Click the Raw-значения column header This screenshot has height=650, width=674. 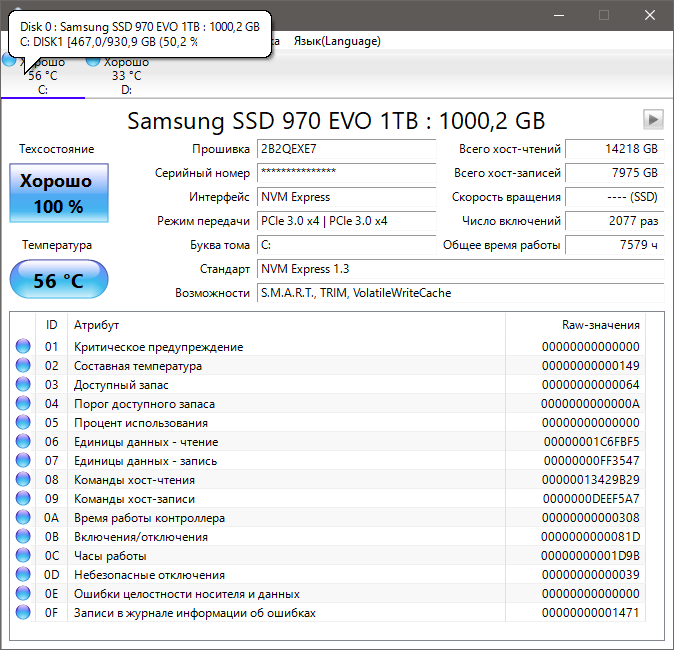click(x=576, y=325)
